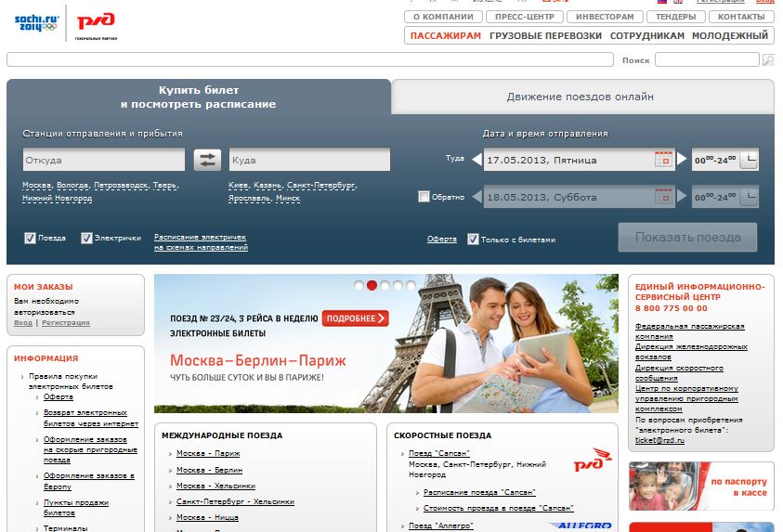
Task: Select the second banner slide dot
Action: click(372, 285)
